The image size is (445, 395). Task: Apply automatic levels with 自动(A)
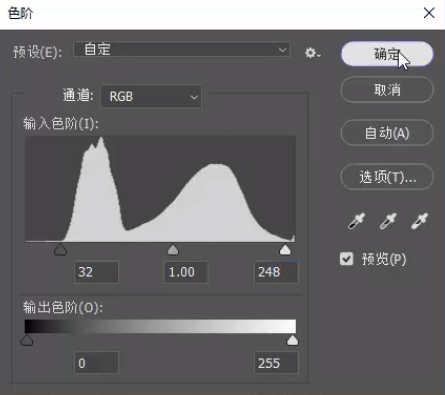(387, 133)
